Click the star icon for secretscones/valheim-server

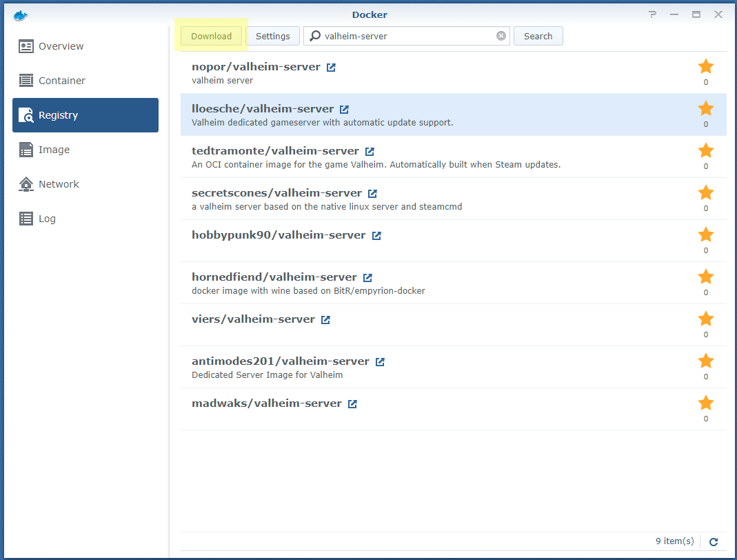[705, 192]
